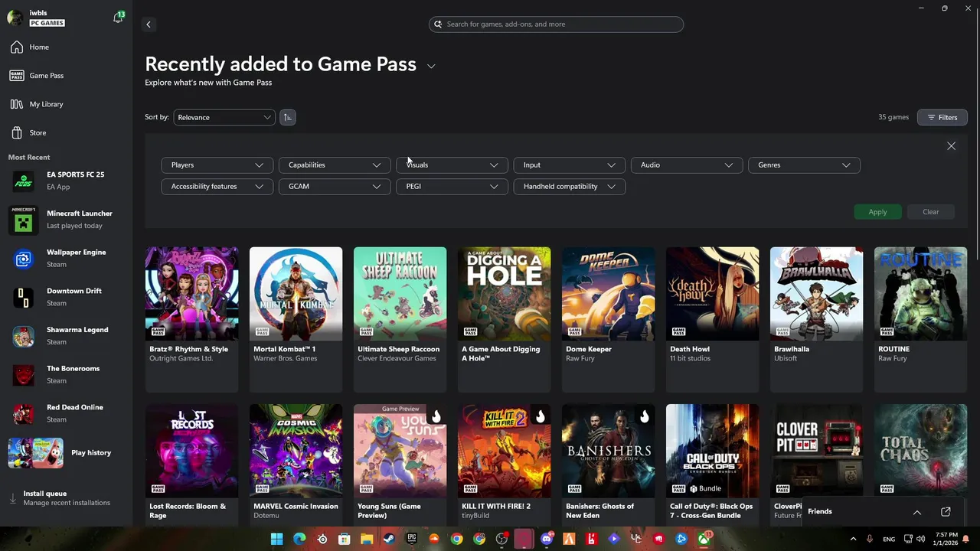980x551 pixels.
Task: Show hidden system tray icons
Action: tap(853, 539)
